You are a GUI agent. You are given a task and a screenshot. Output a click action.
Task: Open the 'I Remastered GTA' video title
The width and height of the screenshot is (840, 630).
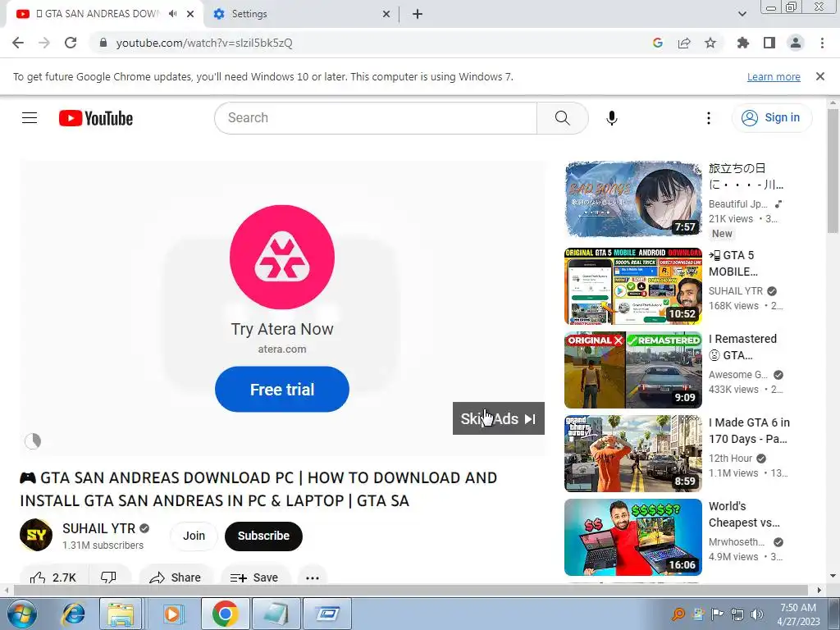[x=742, y=347]
